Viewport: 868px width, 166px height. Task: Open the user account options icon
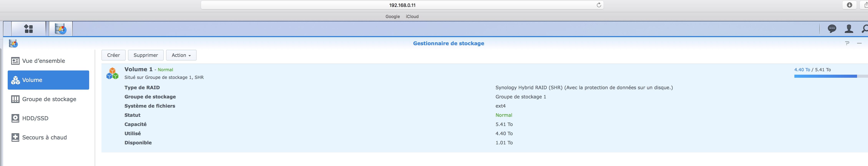pos(849,29)
